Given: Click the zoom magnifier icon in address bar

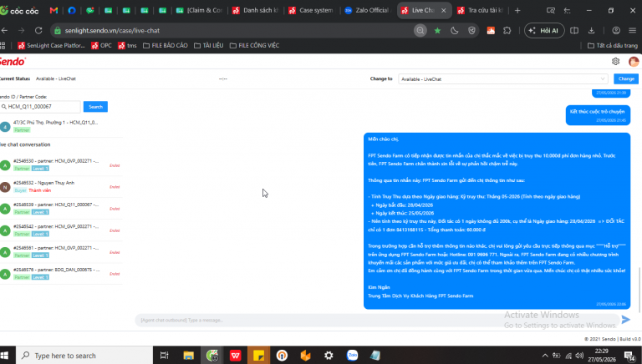Looking at the screenshot, I should click(420, 31).
